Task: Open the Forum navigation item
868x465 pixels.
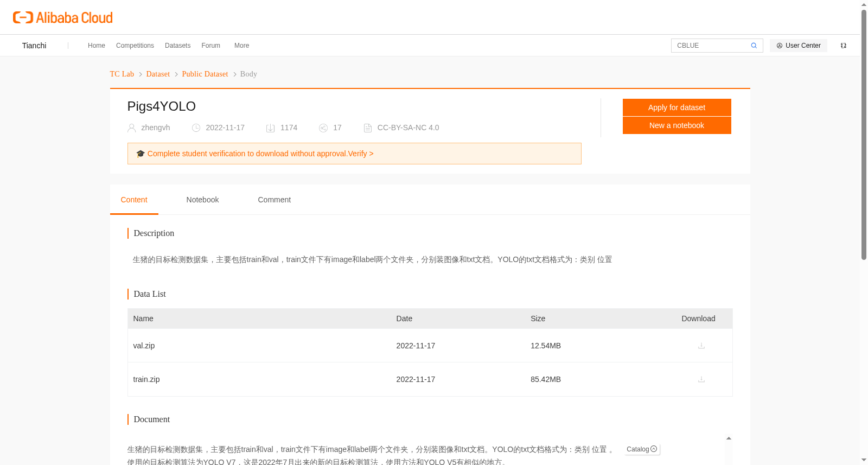Action: coord(211,46)
